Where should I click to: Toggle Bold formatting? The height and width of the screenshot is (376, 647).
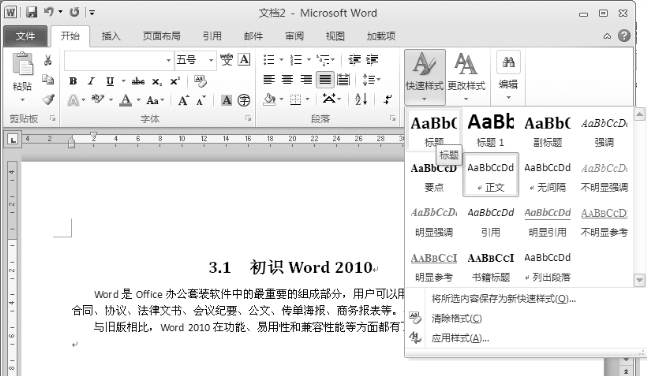point(73,81)
